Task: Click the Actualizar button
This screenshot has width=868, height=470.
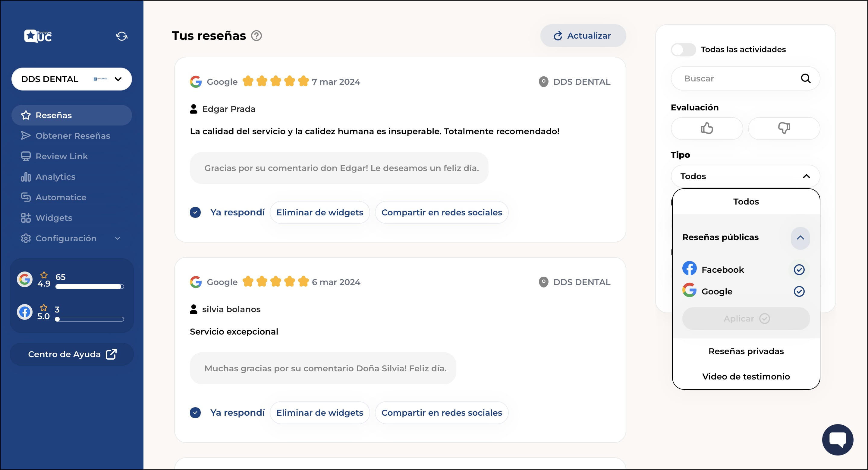Action: pyautogui.click(x=583, y=36)
